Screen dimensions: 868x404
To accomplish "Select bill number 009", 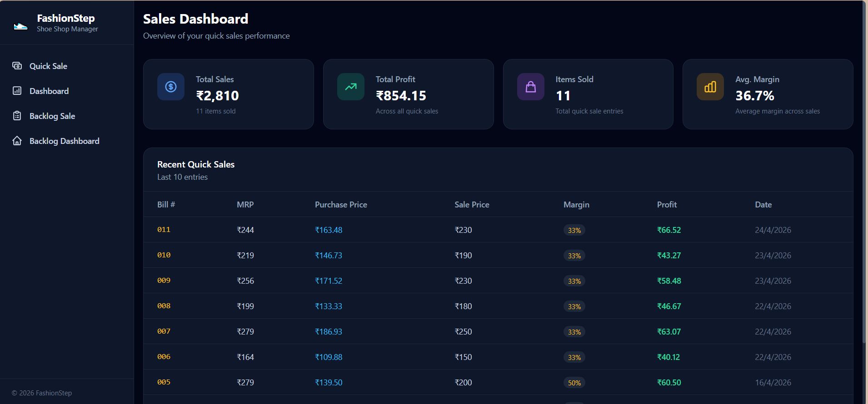I will point(164,281).
